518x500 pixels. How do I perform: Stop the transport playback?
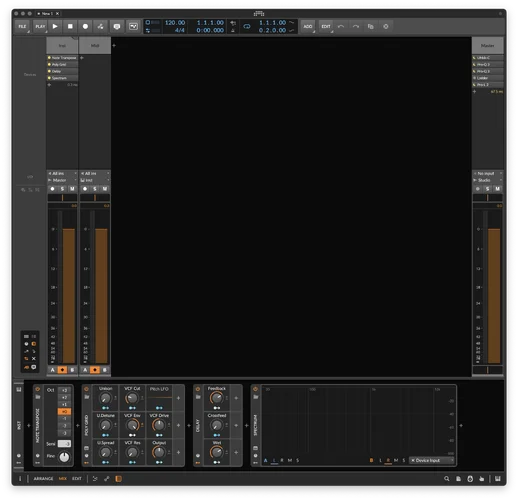pos(70,26)
